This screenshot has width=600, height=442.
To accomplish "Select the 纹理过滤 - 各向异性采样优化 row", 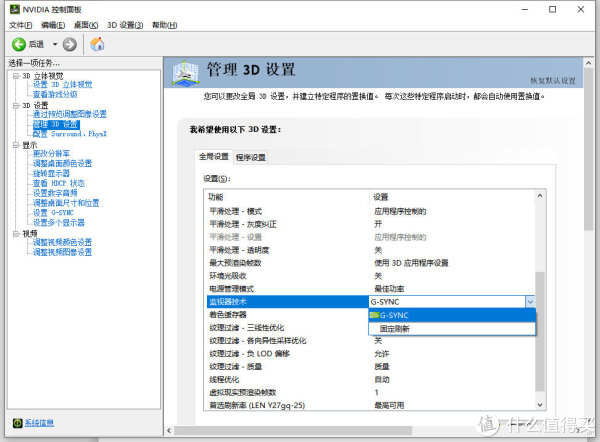I will (x=370, y=341).
